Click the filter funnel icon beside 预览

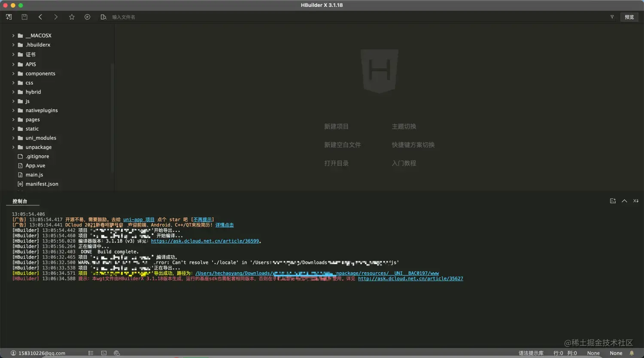point(612,17)
